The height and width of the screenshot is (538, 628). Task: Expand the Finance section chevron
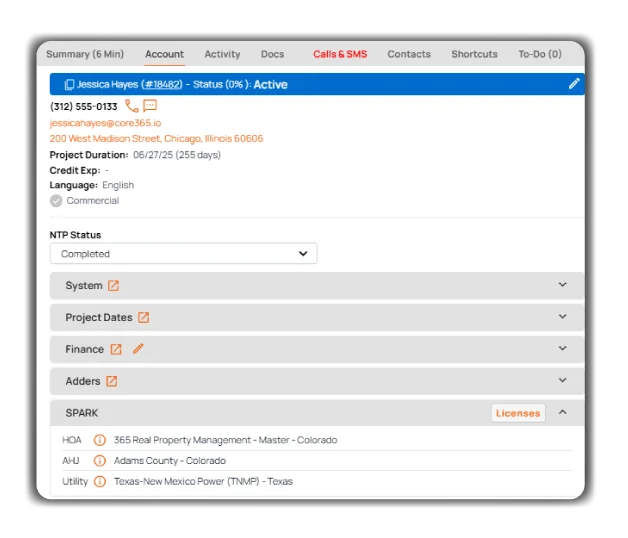coord(563,348)
